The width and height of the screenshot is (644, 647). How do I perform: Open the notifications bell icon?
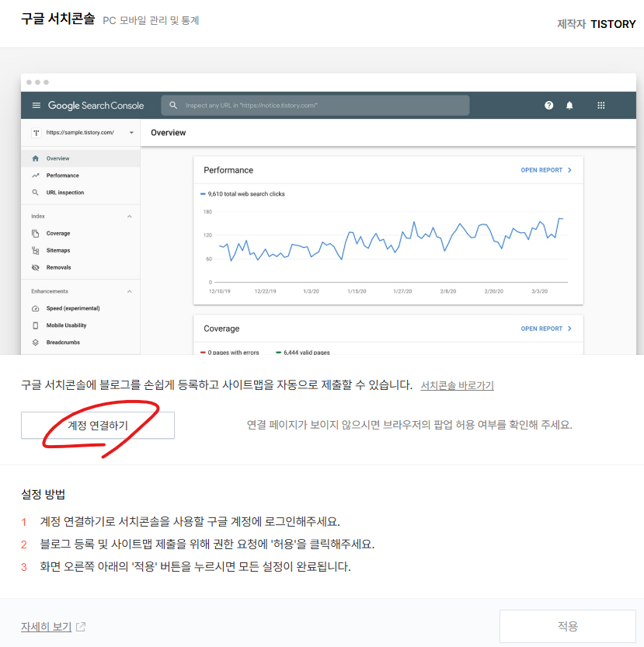click(x=569, y=105)
